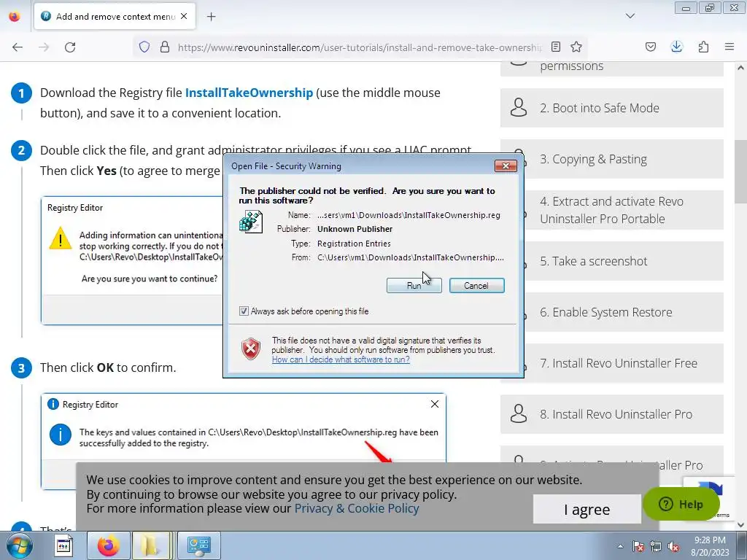Close the Open File Security Warning dialog
747x560 pixels.
click(506, 166)
